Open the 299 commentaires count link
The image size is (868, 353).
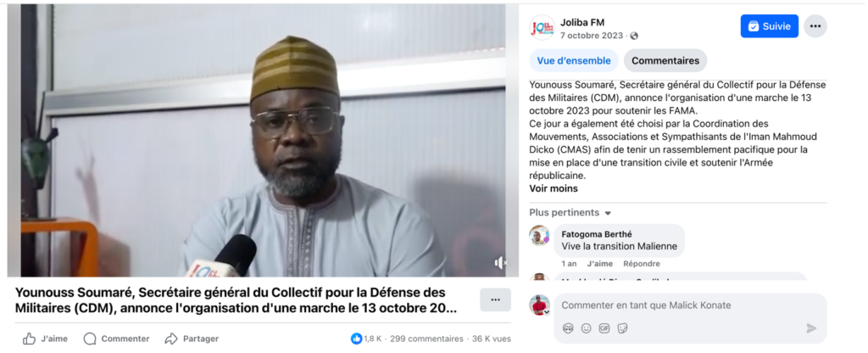click(426, 339)
